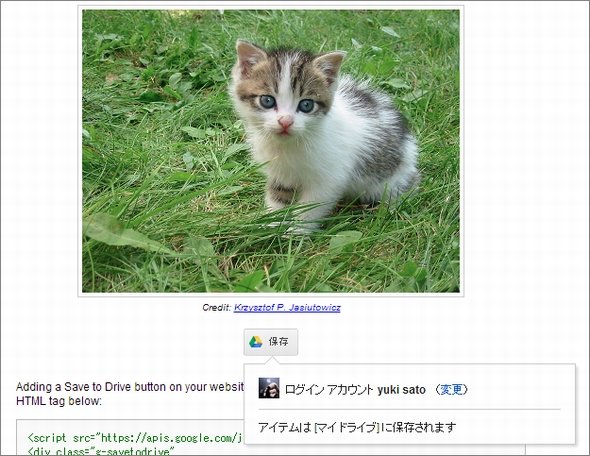590x456 pixels.
Task: Click the アイテムは…保存されます message text
Action: click(x=357, y=427)
